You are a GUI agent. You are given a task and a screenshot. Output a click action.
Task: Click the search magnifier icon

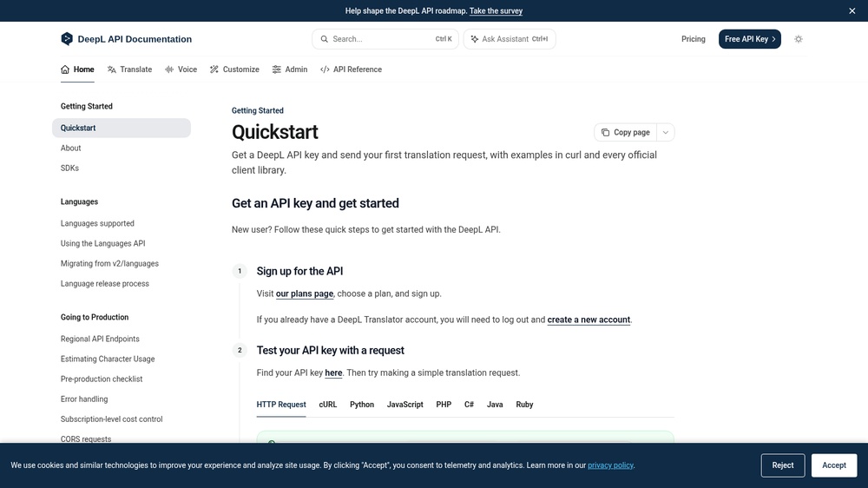[x=325, y=39]
